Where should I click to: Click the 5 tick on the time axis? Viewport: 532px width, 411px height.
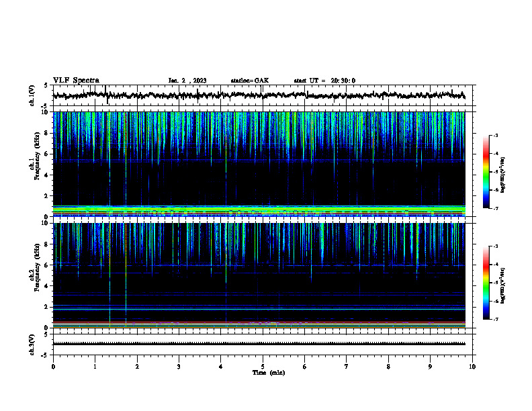pyautogui.click(x=263, y=367)
